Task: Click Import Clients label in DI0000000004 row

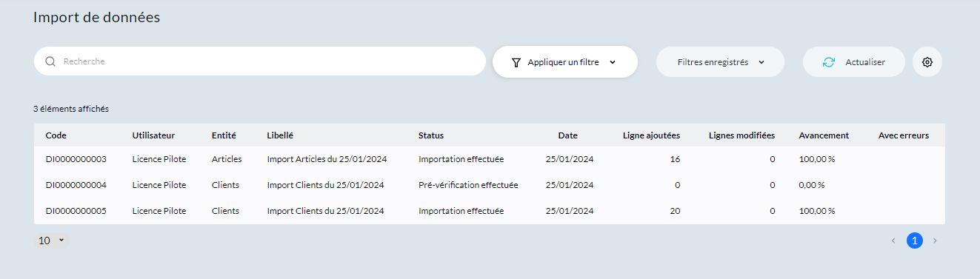Action: tap(325, 185)
